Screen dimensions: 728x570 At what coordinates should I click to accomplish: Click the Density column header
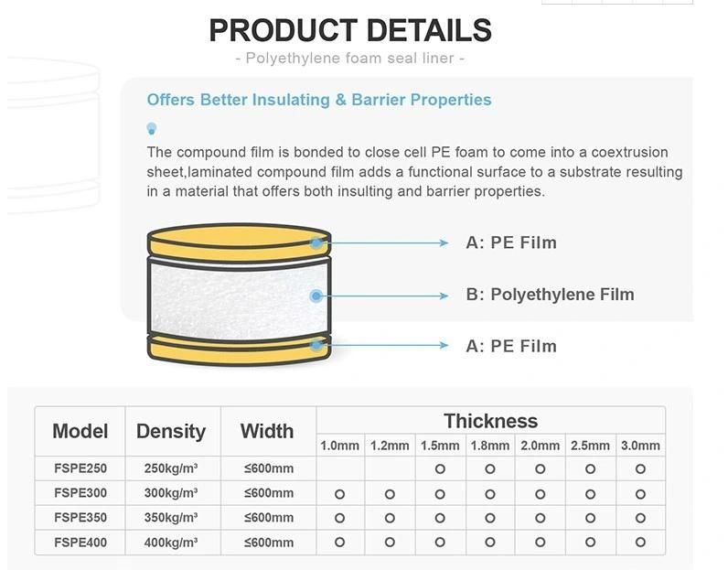[171, 431]
